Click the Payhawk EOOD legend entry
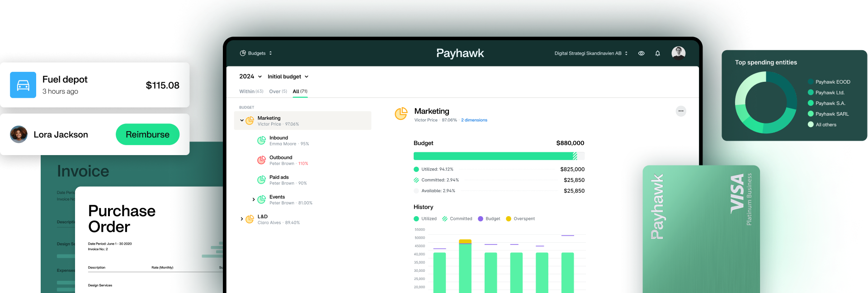Viewport: 868px width, 293px height. (829, 82)
